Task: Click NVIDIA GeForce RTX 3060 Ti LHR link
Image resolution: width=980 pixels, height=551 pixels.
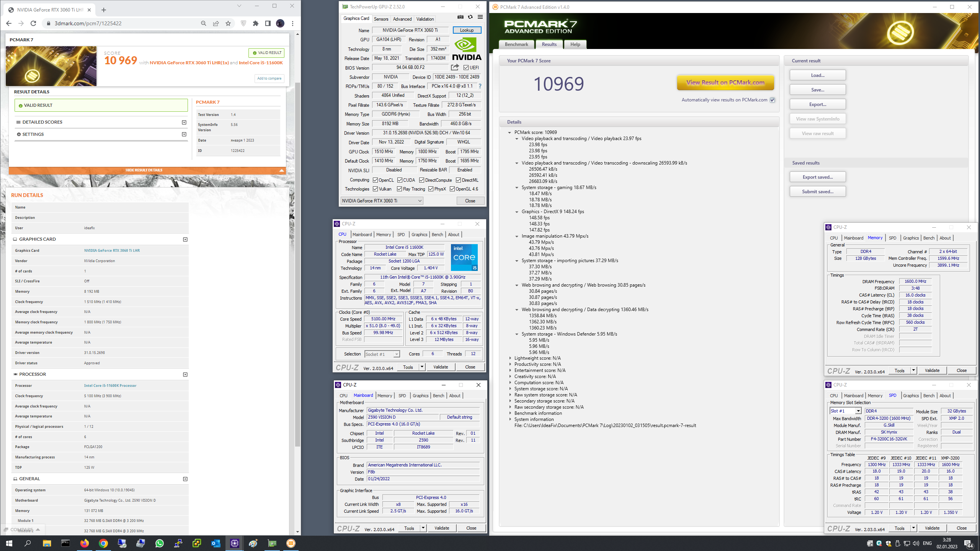Action: (x=112, y=251)
